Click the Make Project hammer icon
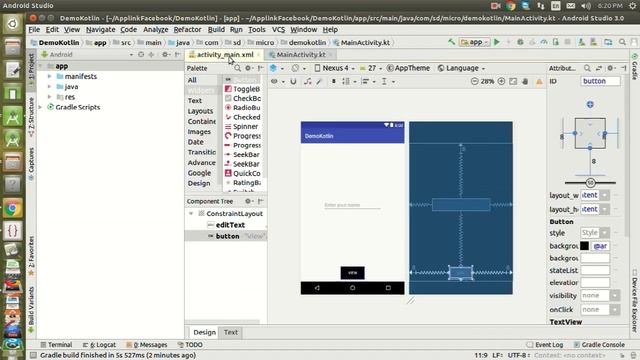 coord(451,42)
